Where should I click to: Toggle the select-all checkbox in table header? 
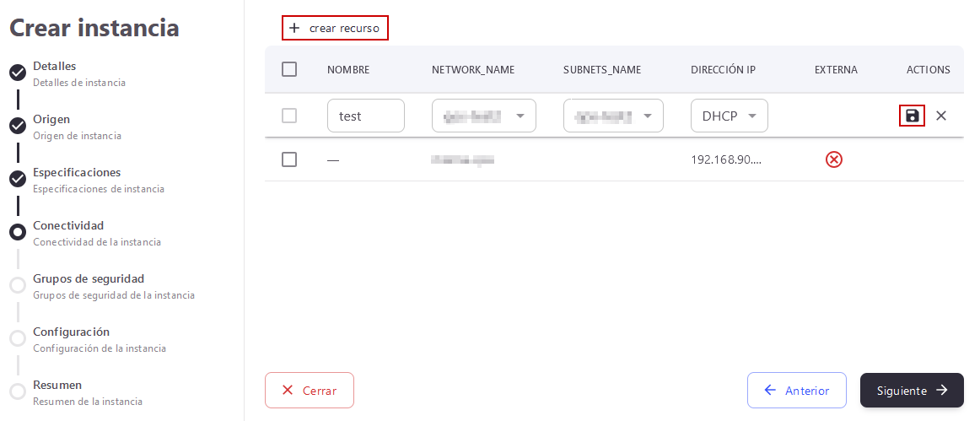289,69
